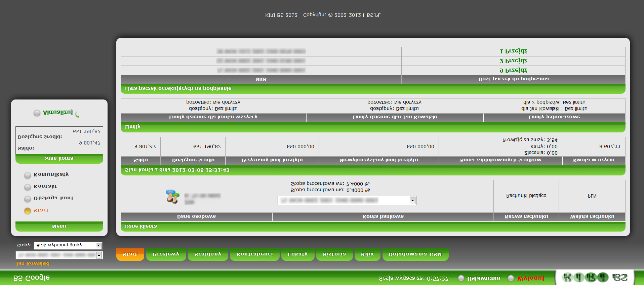
Task: Click 'Przyznany limit kredytu' column header
Action: pyautogui.click(x=272, y=160)
